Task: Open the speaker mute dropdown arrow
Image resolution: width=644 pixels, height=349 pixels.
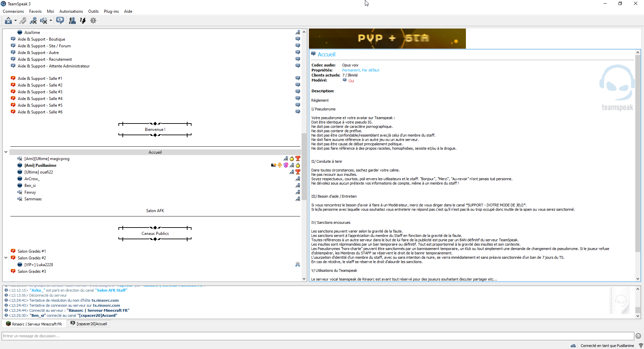Action: tap(51, 21)
